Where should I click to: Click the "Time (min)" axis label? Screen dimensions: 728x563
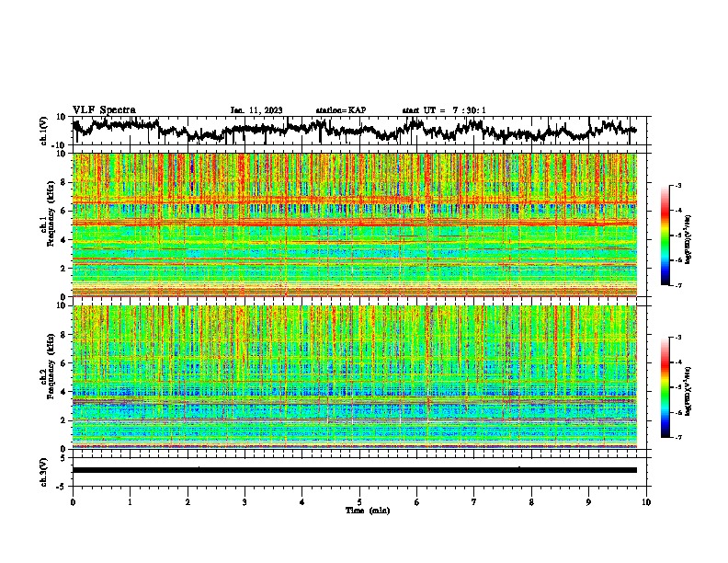click(x=368, y=511)
